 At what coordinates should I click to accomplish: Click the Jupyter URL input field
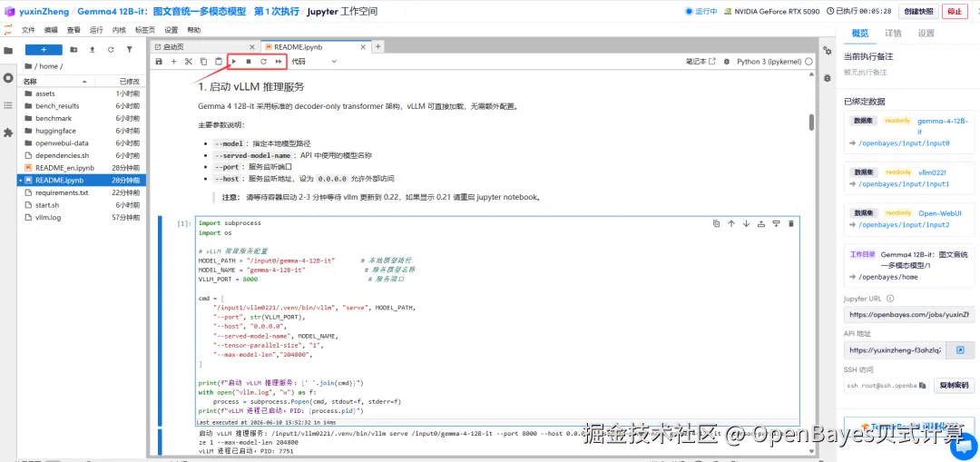(x=908, y=314)
